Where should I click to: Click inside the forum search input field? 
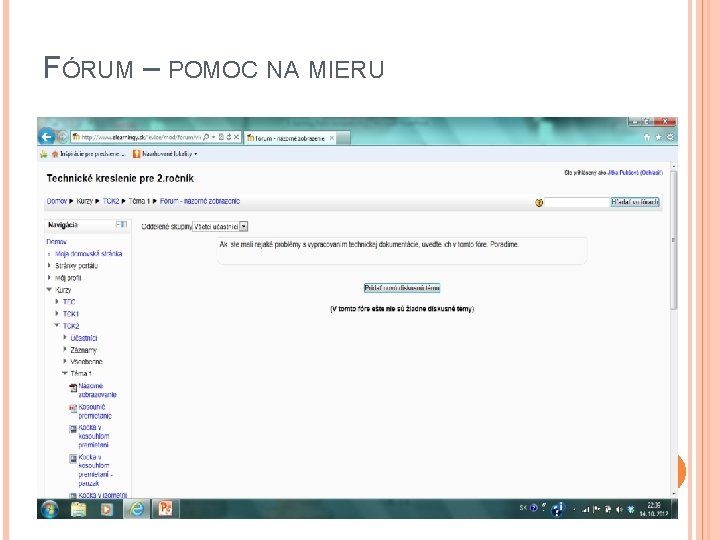click(x=577, y=202)
